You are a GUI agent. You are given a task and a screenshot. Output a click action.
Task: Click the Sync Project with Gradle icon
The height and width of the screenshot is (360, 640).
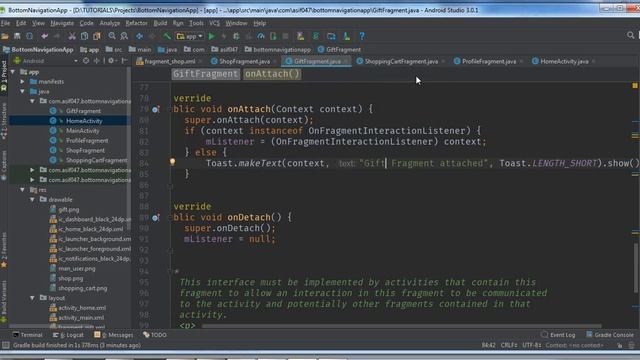click(x=316, y=36)
